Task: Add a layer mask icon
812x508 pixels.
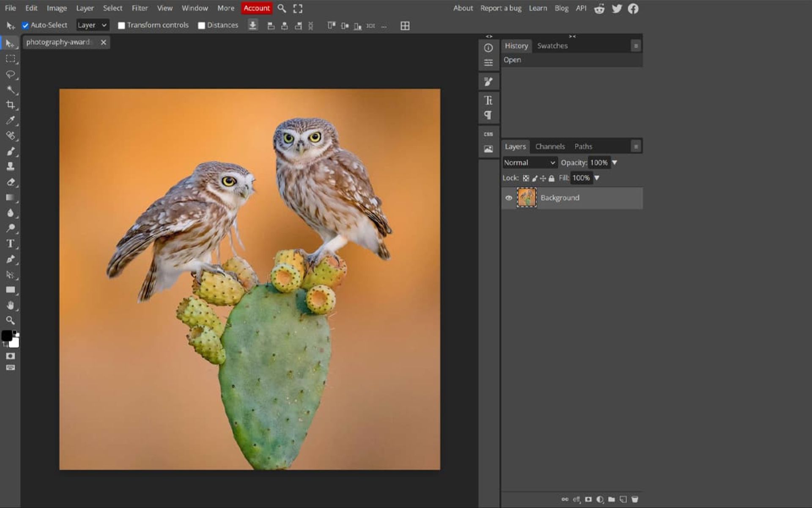Action: pos(588,499)
